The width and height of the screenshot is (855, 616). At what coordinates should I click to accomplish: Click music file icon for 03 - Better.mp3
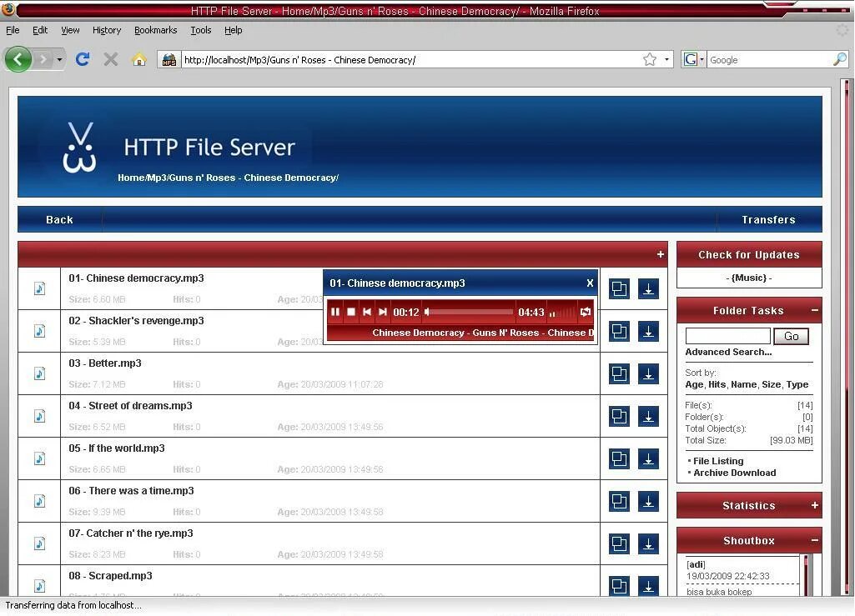(x=39, y=373)
